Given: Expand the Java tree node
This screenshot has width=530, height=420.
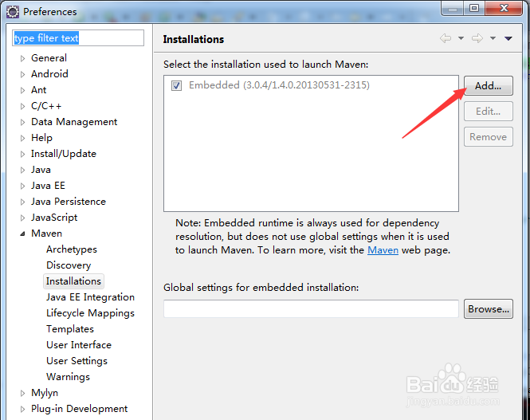Looking at the screenshot, I should pos(22,170).
